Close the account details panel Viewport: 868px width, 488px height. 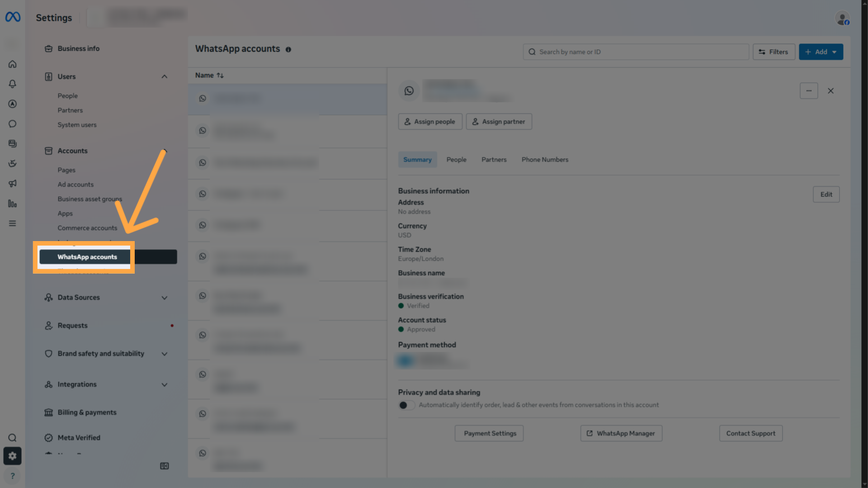coord(830,91)
